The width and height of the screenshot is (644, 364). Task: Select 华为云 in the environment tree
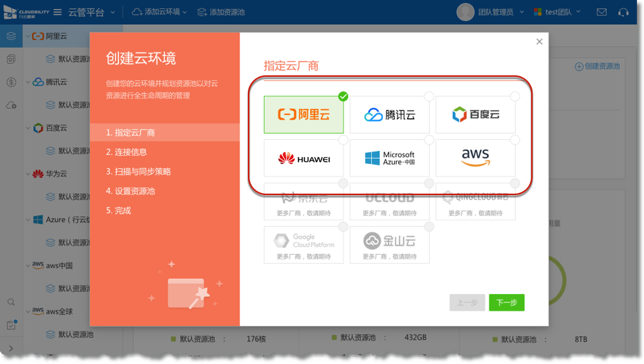pos(56,174)
